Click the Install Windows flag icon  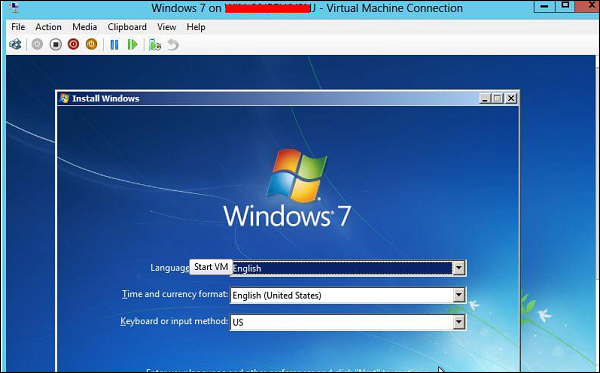tap(64, 98)
